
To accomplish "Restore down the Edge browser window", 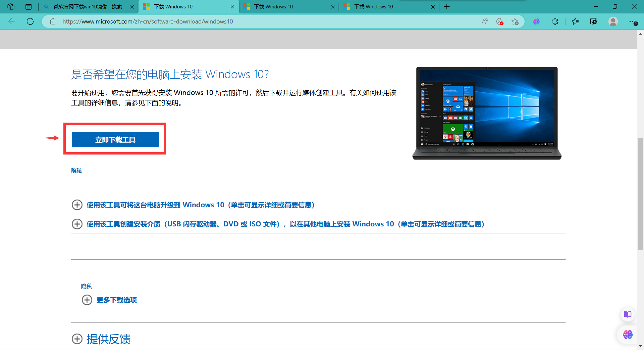I will [615, 7].
